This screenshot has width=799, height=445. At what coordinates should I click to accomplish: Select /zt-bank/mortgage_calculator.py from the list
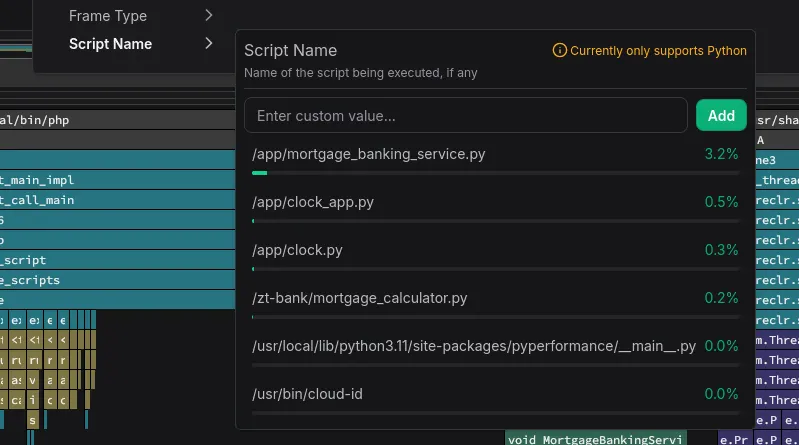click(359, 298)
